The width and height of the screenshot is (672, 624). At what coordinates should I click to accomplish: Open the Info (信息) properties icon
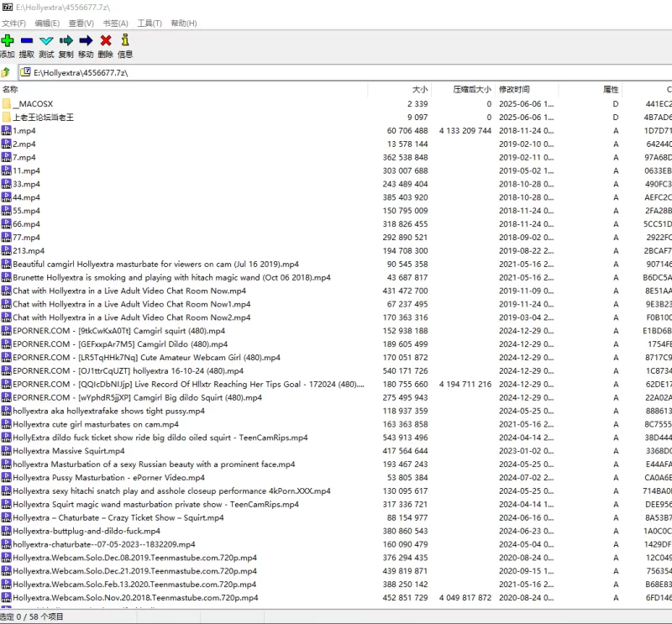pos(125,40)
